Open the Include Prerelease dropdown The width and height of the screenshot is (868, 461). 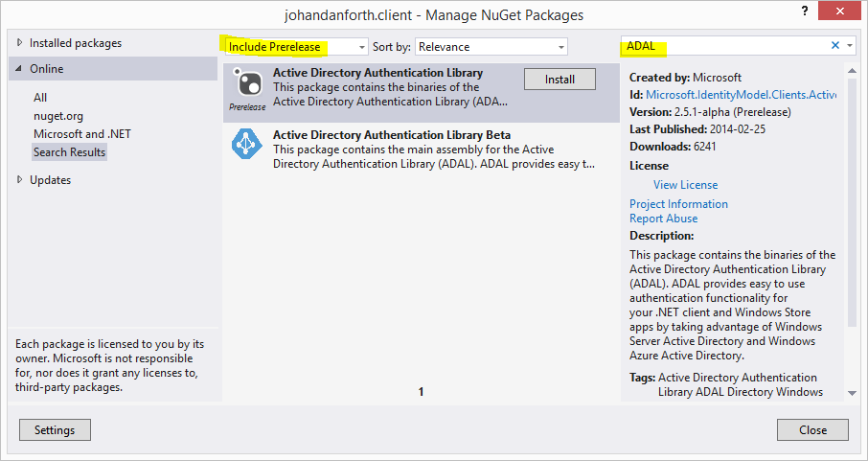click(x=296, y=47)
